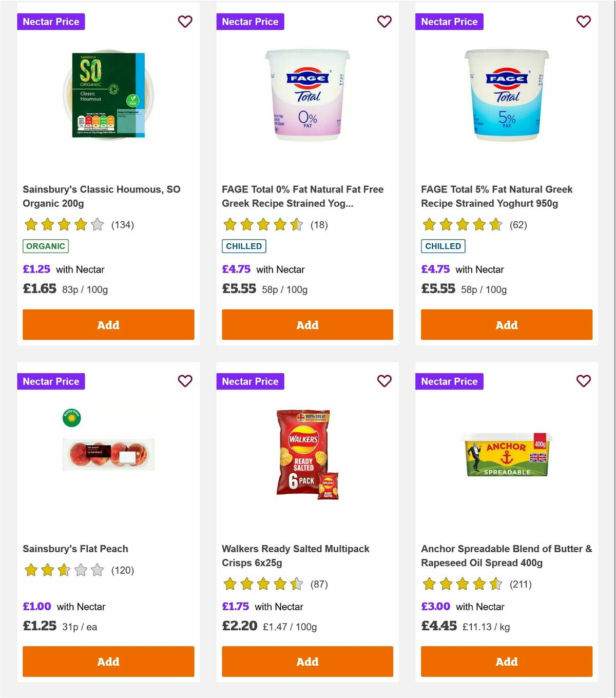Toggle the heart on the flat peach card

click(185, 381)
